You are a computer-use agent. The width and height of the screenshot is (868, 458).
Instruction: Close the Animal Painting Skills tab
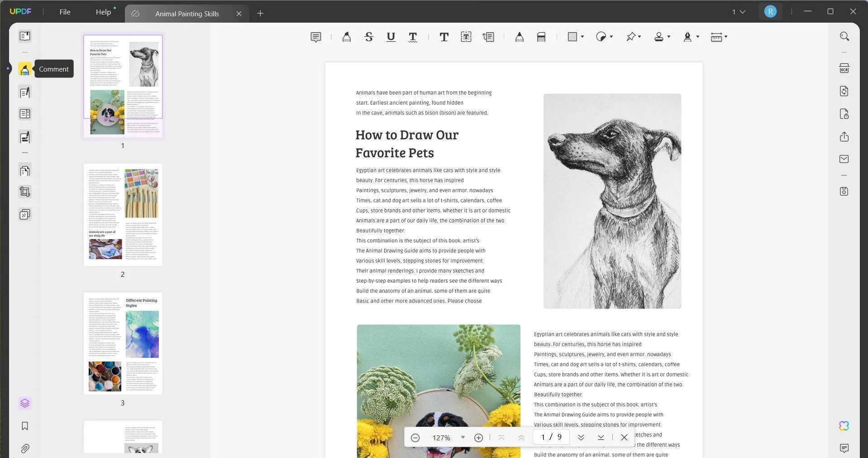(x=239, y=14)
